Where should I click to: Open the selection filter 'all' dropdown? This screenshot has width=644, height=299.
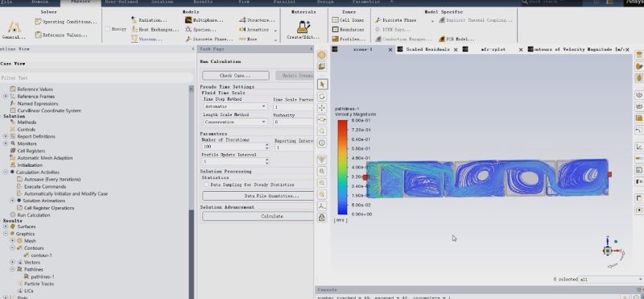click(611, 280)
